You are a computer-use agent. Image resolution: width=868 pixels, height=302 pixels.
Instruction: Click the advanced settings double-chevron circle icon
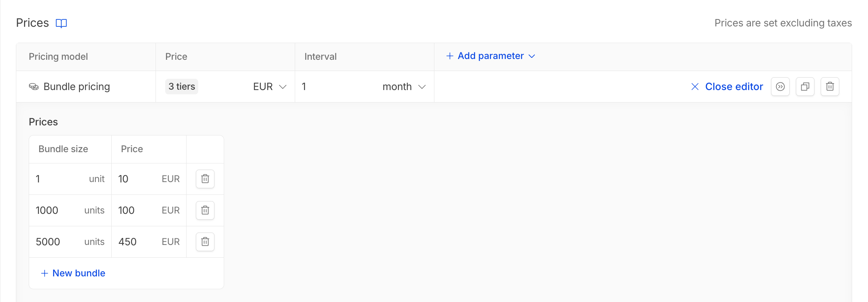coord(780,87)
